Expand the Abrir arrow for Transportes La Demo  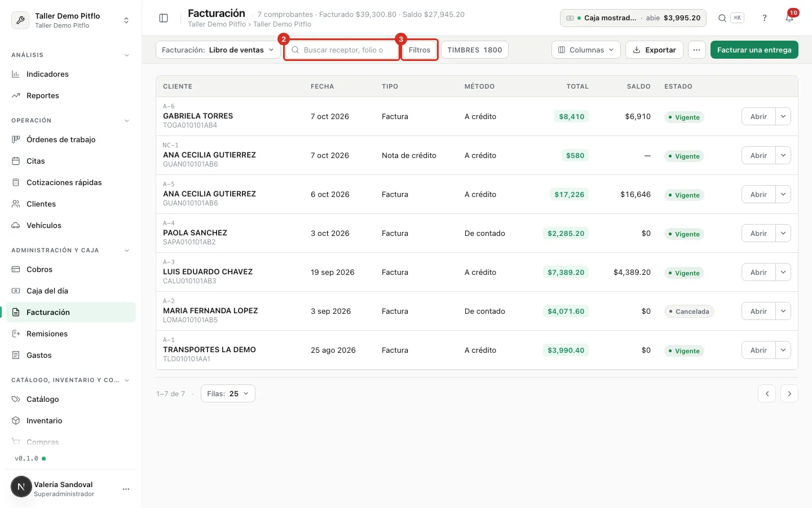click(783, 350)
